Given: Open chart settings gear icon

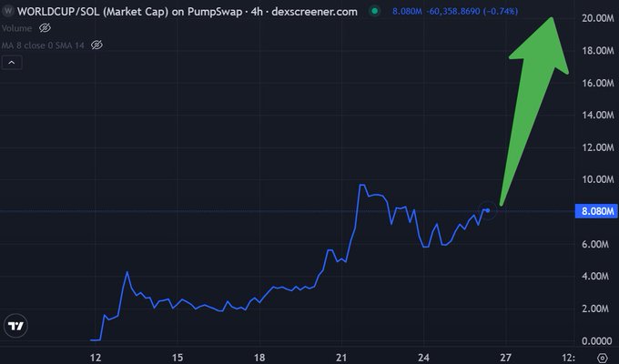Looking at the screenshot, I should coord(603,358).
